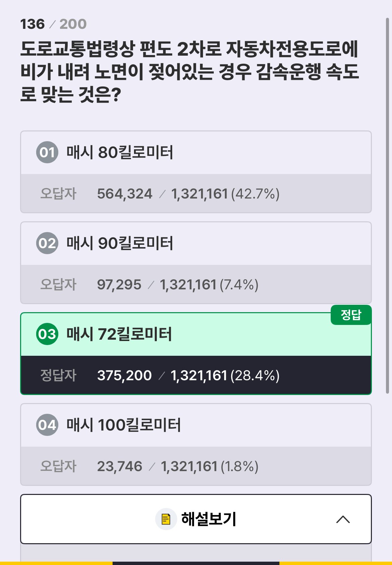Click the 564,324 오답자 statistics row

coord(196,193)
